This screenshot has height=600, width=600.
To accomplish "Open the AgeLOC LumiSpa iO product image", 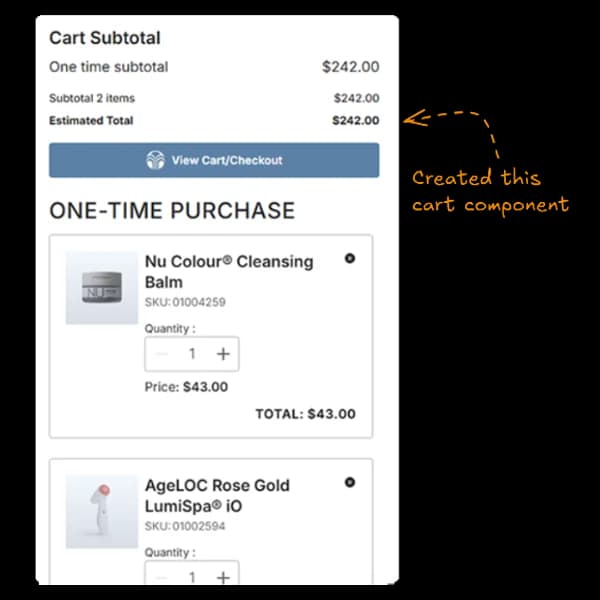I will click(x=101, y=511).
